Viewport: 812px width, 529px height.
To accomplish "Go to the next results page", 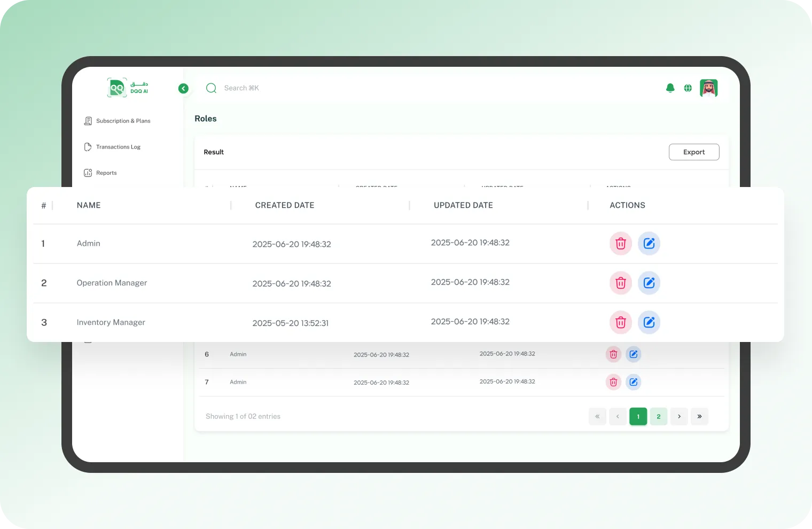I will 679,416.
